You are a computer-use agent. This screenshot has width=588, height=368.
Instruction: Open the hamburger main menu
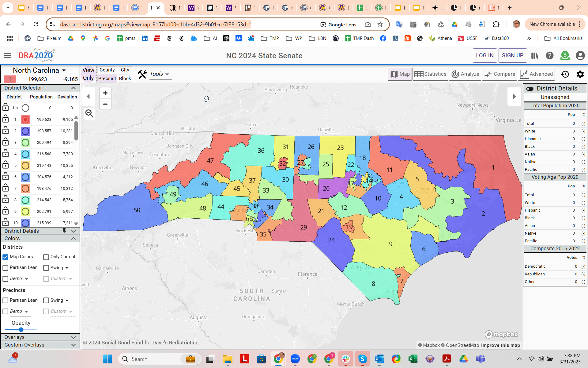8,56
